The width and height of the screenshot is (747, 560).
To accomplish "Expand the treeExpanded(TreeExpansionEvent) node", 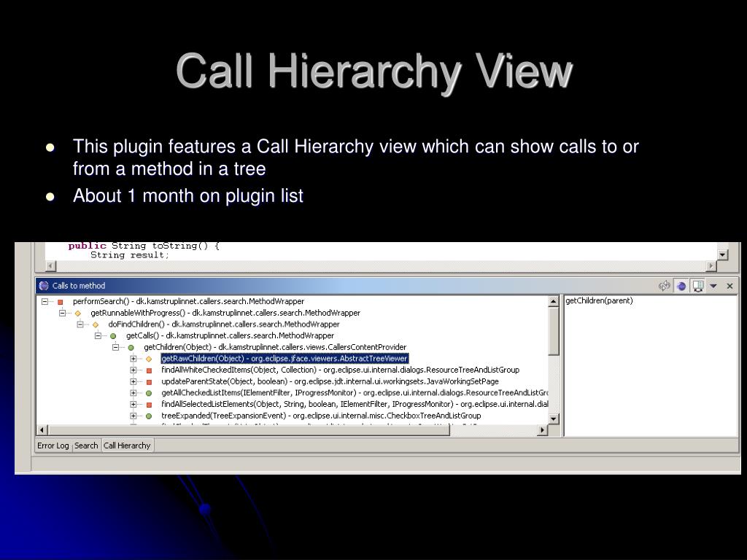I will pyautogui.click(x=133, y=416).
